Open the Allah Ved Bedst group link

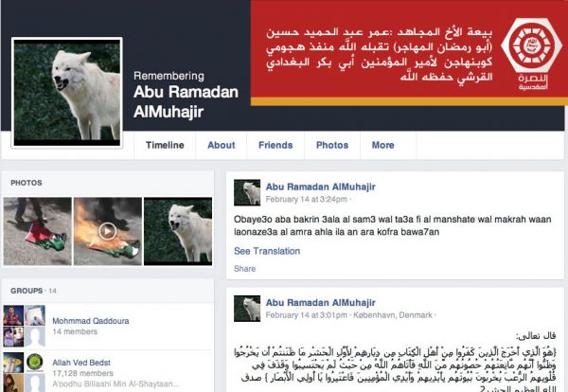click(x=81, y=363)
